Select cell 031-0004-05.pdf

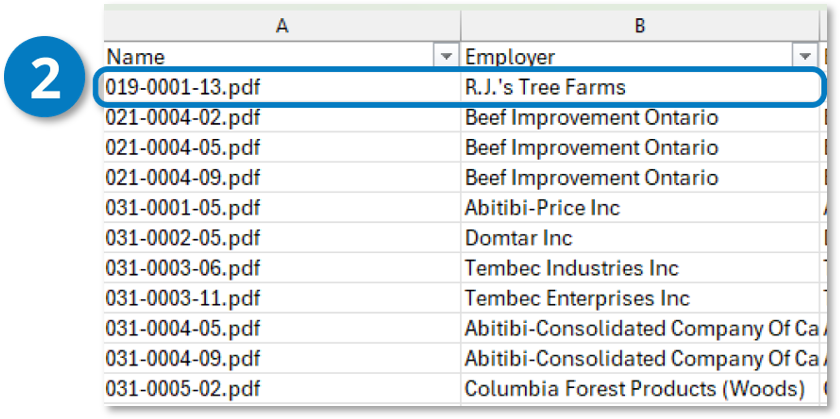pos(282,328)
